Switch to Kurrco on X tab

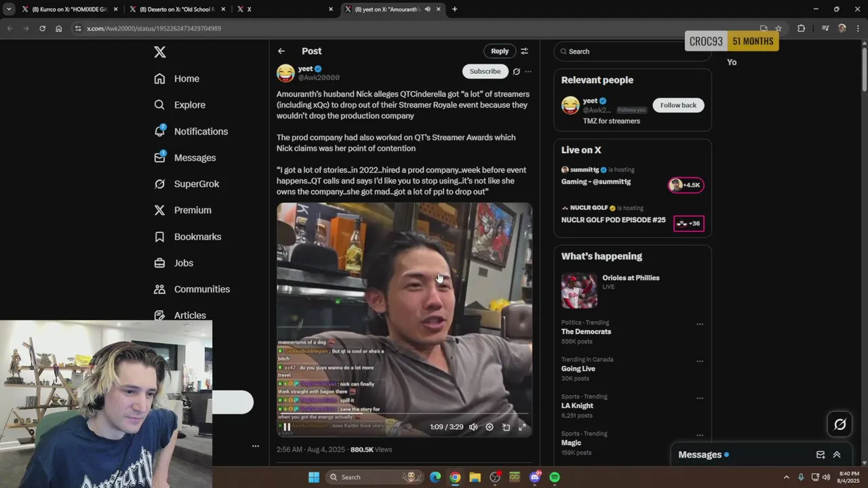pos(70,9)
